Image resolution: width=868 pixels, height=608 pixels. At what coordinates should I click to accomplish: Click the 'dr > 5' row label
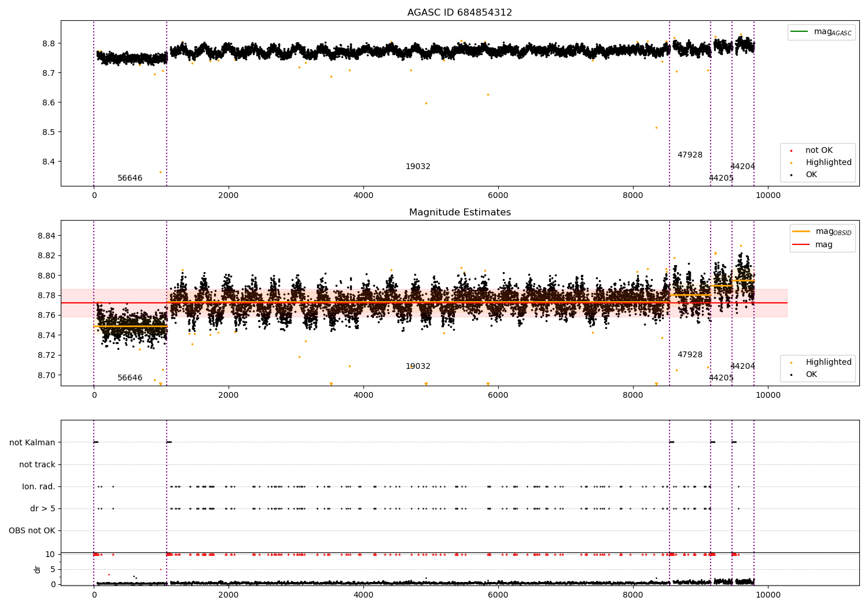[x=43, y=508]
